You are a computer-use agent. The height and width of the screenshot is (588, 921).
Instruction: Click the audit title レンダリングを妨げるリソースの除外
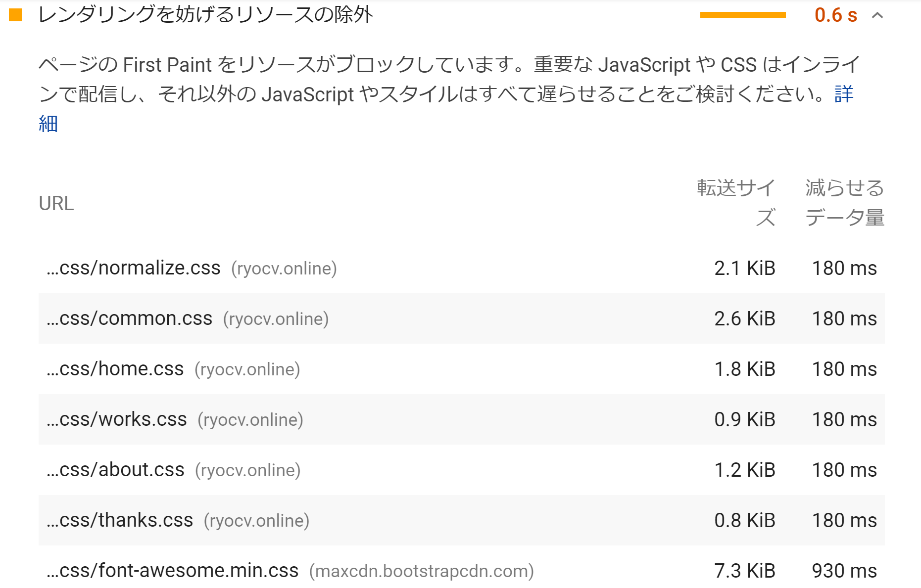click(x=205, y=15)
